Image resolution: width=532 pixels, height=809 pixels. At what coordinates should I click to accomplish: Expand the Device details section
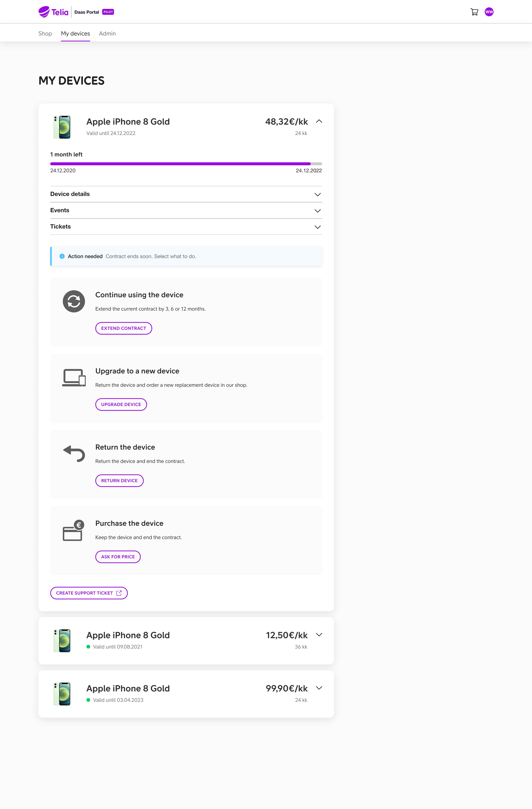(x=186, y=194)
